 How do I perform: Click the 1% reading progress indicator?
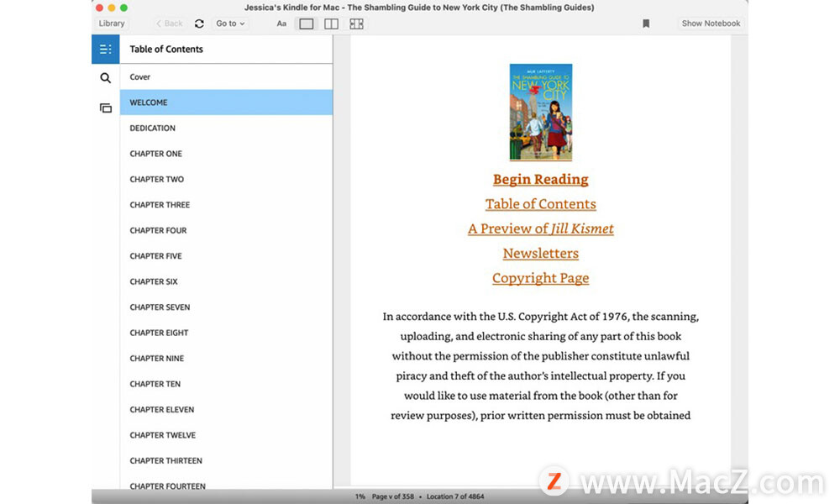click(360, 496)
